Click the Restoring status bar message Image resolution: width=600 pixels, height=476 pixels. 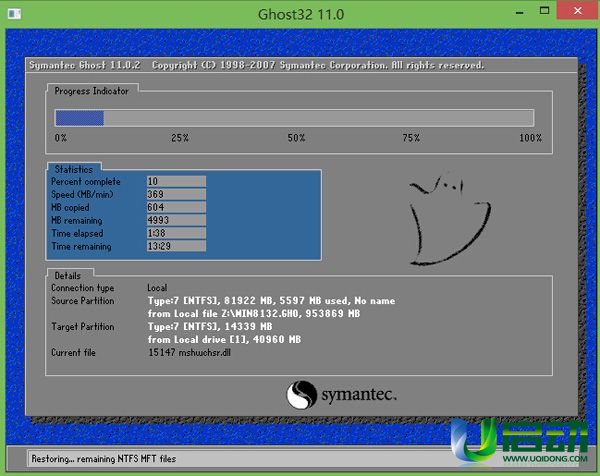click(x=104, y=458)
